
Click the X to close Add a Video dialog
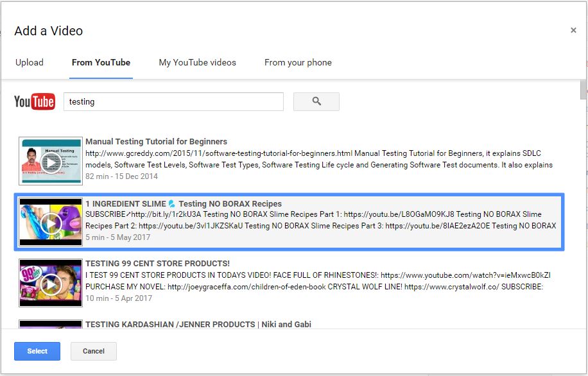(573, 30)
